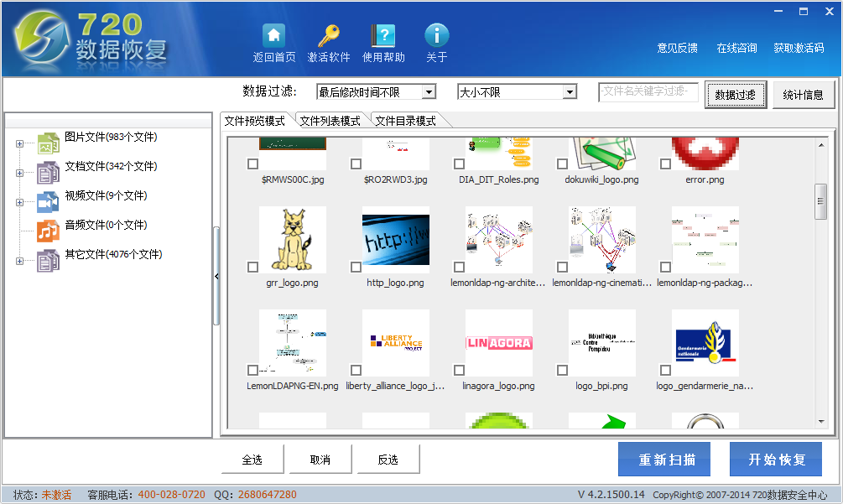
Task: Click the scrollbar down arrow
Action: pos(821,422)
